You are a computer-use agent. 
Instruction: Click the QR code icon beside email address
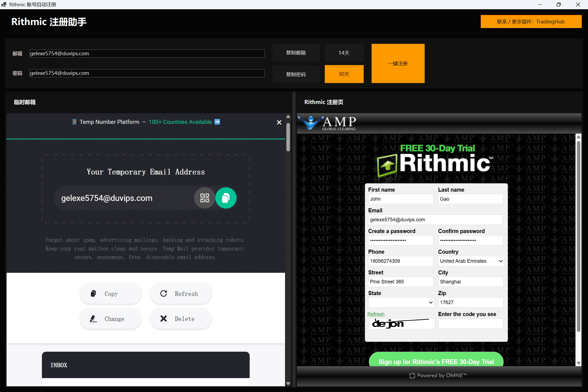tap(204, 198)
